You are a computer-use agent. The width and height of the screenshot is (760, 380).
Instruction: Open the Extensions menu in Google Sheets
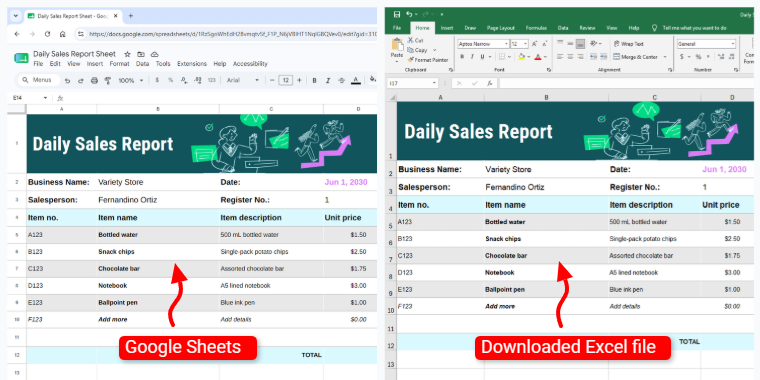tap(192, 64)
